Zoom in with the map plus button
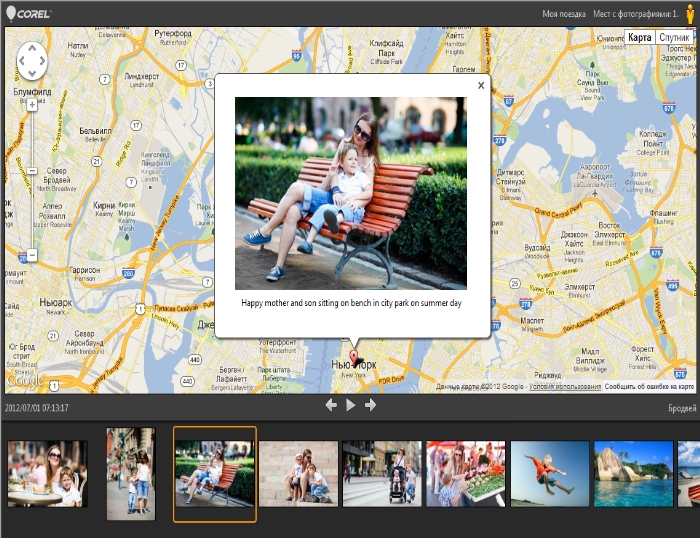The height and width of the screenshot is (538, 700). click(x=32, y=104)
